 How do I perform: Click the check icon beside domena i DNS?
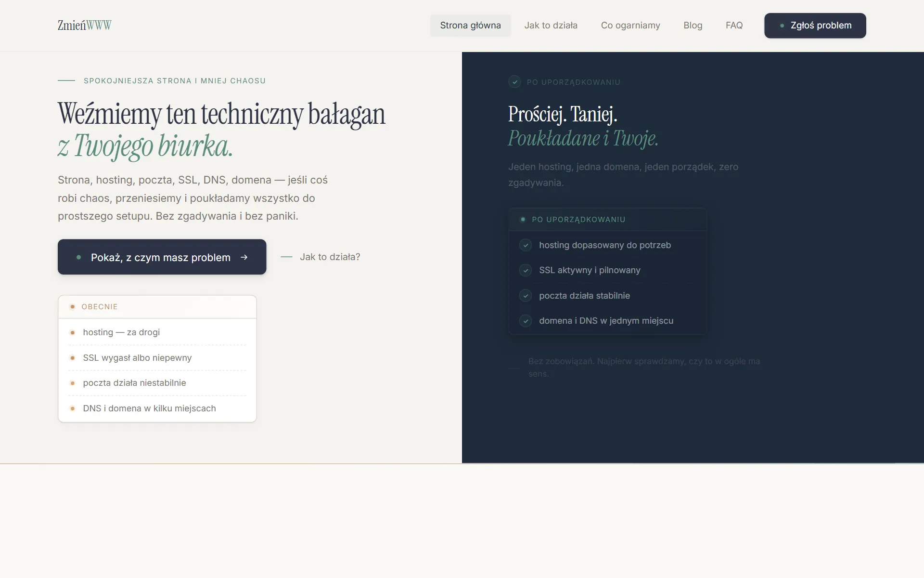click(x=526, y=321)
